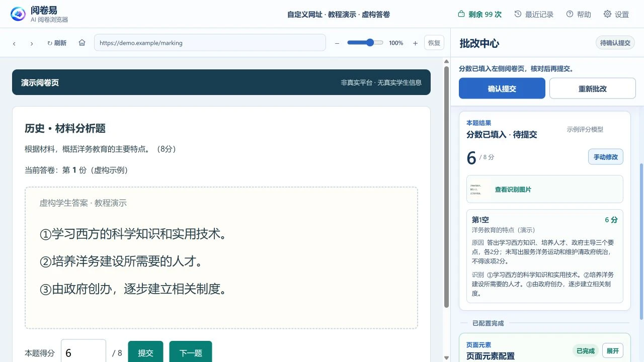Viewport: 644px width, 362px height.
Task: Click the zoom out minus icon
Action: [x=337, y=43]
